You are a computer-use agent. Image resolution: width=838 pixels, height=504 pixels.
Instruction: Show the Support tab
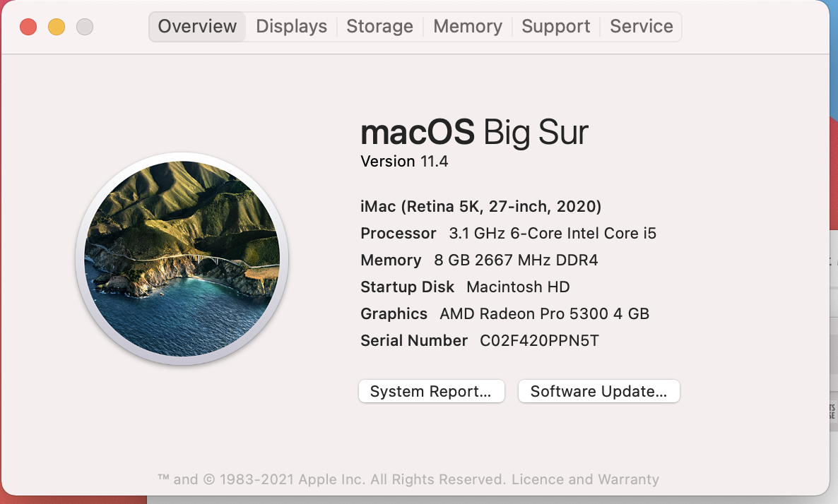click(x=556, y=27)
